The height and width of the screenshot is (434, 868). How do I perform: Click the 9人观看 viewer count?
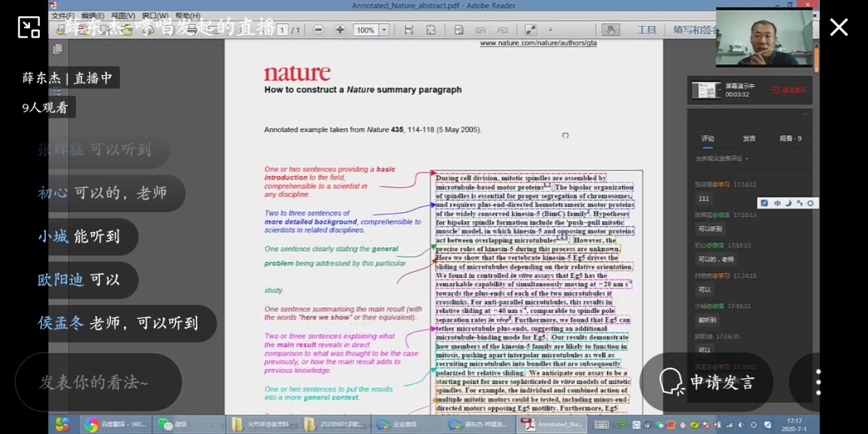tap(45, 107)
